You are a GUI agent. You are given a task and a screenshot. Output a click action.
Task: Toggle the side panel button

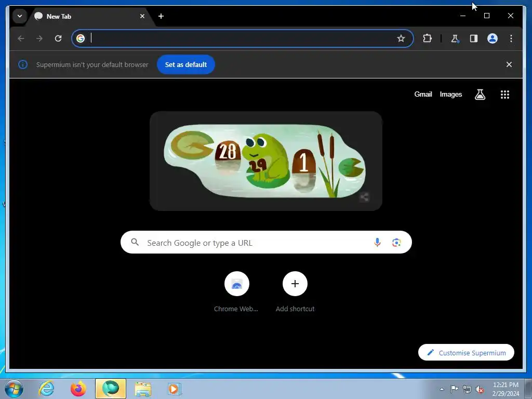(474, 38)
